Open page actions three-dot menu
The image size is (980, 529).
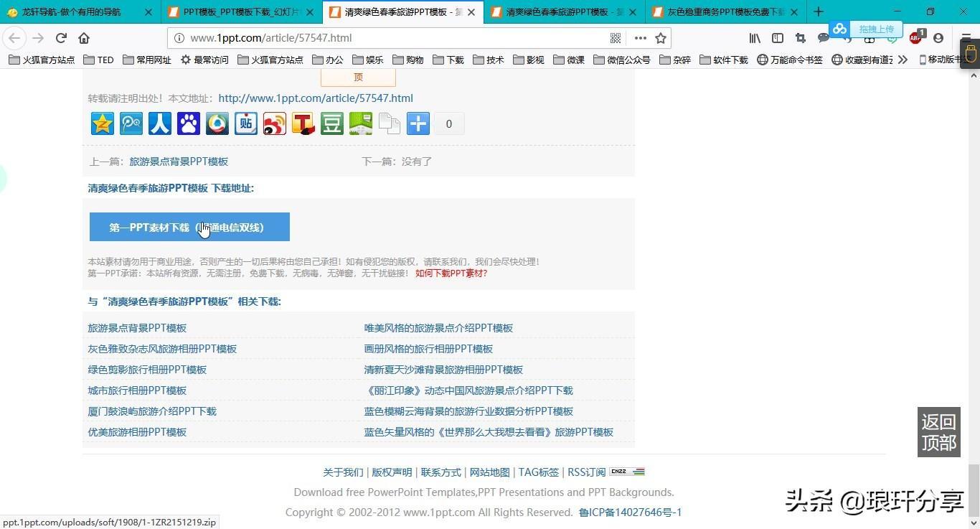[640, 38]
